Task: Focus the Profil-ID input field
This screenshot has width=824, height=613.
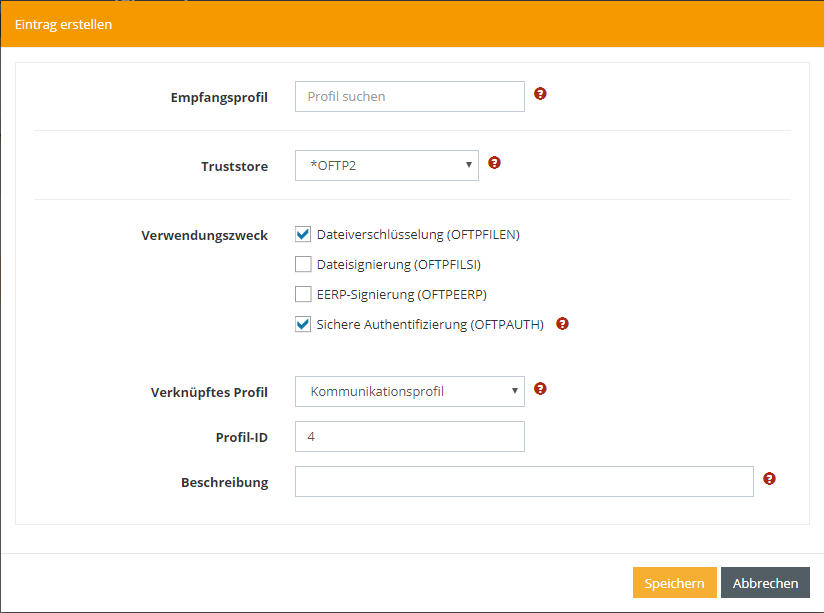Action: click(x=409, y=437)
